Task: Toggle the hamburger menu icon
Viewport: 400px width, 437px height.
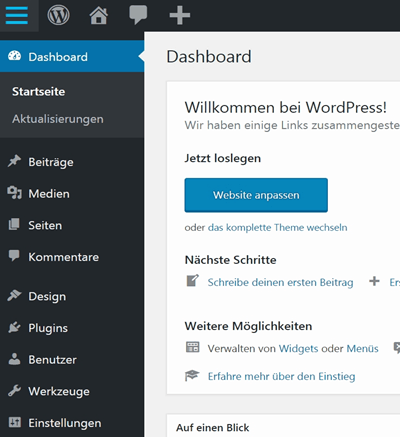Action: (17, 15)
